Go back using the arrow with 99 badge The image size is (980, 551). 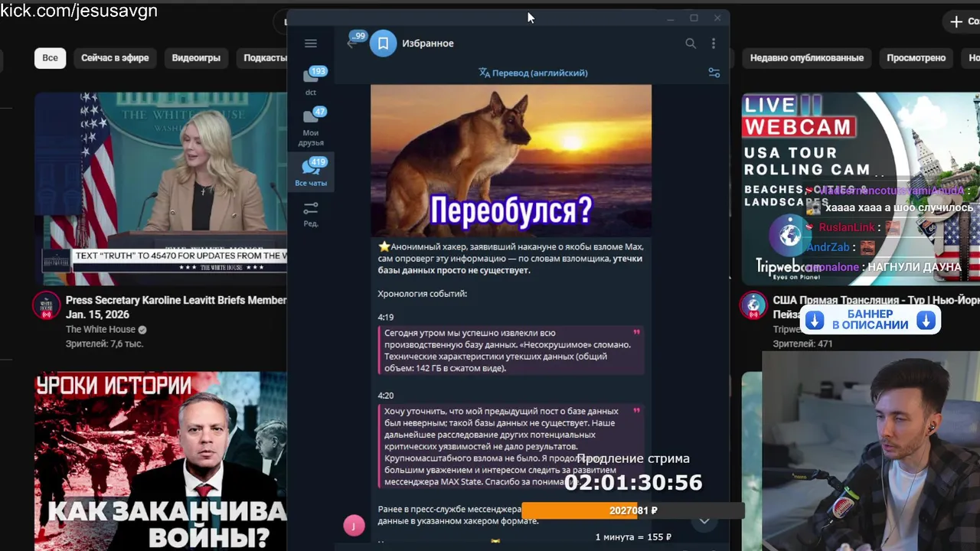coord(352,43)
